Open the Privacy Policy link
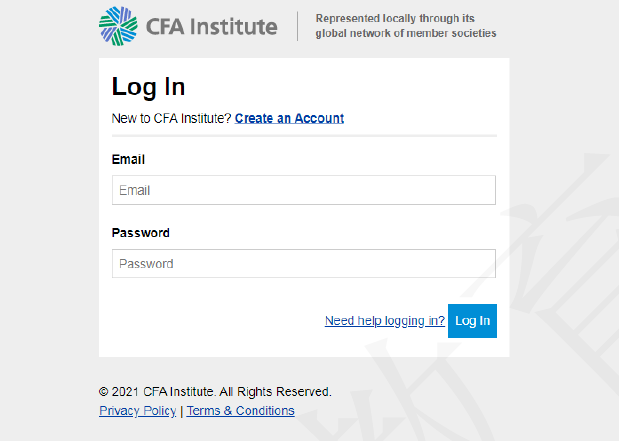This screenshot has width=619, height=441. pyautogui.click(x=138, y=411)
